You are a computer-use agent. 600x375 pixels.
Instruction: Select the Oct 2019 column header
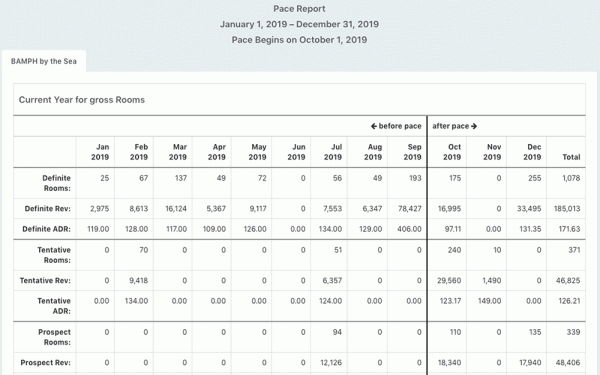tap(452, 152)
